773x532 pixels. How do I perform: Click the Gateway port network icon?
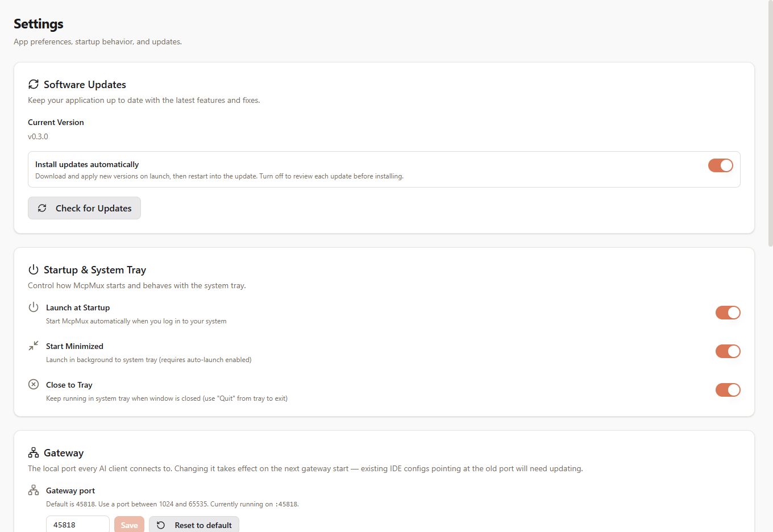pos(34,490)
